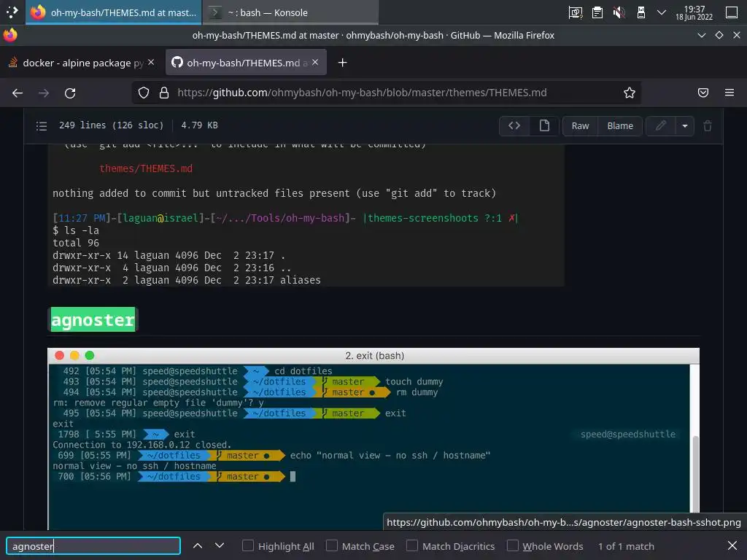The image size is (747, 560).
Task: Open the Firefox hamburger menu
Action: tap(729, 93)
